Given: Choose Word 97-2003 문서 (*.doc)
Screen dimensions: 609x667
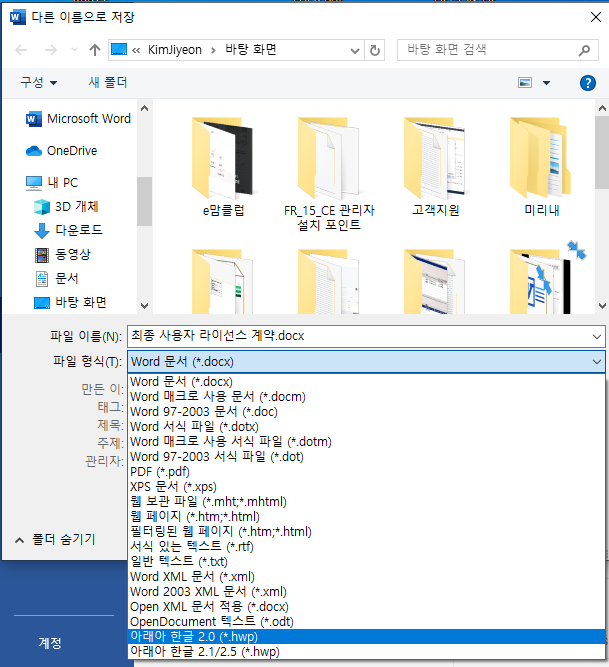Looking at the screenshot, I should pos(366,411).
